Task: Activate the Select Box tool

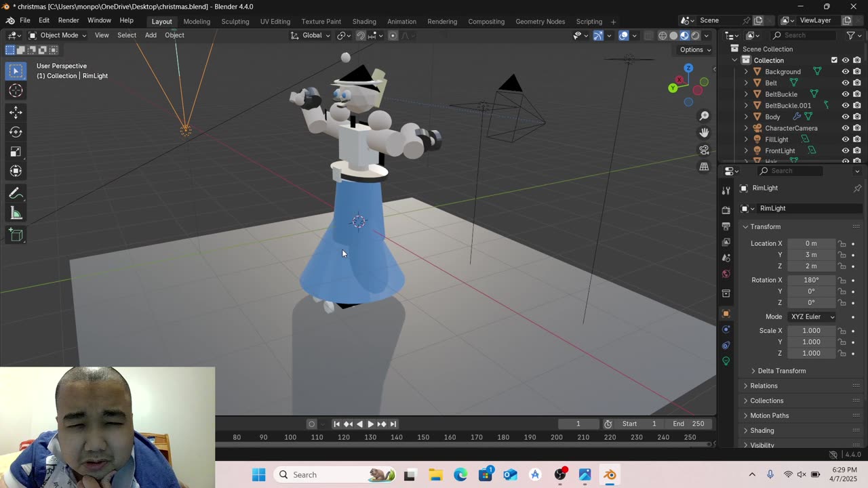Action: click(16, 70)
